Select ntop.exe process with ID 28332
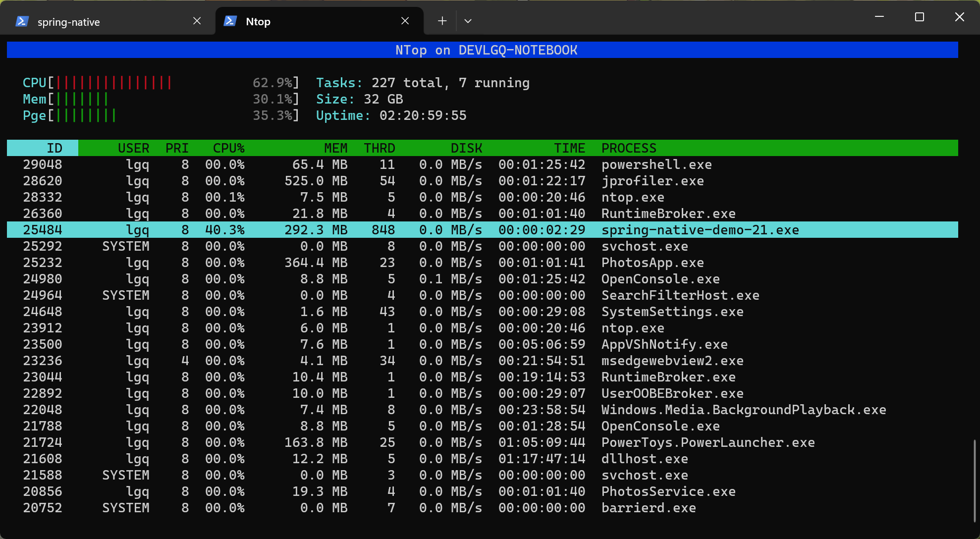980x539 pixels. coord(483,197)
